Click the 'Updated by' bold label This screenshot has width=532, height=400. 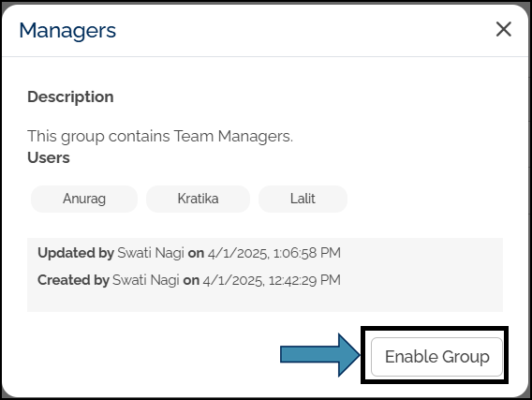pos(76,253)
